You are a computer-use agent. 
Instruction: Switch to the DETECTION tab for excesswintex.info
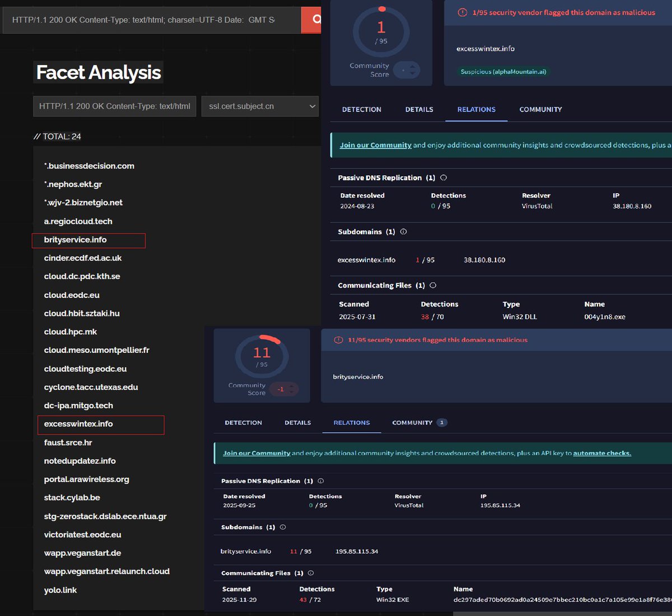[361, 109]
